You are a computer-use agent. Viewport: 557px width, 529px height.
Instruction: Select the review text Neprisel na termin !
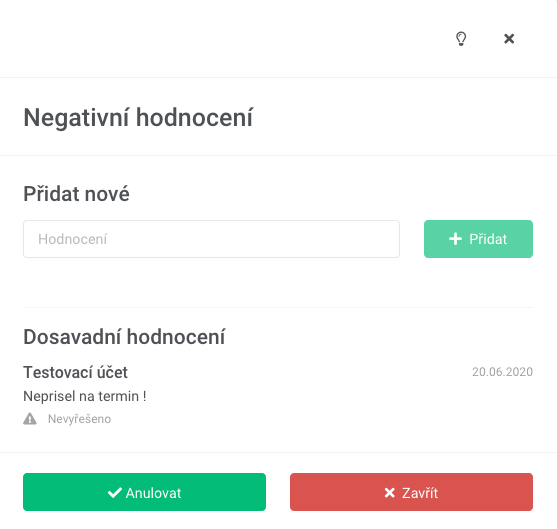coord(85,396)
